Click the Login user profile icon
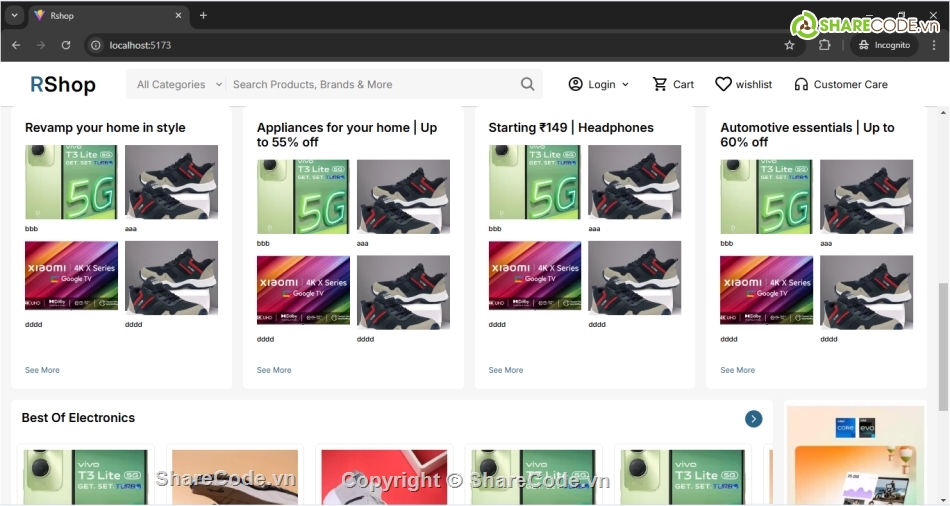 click(x=576, y=84)
